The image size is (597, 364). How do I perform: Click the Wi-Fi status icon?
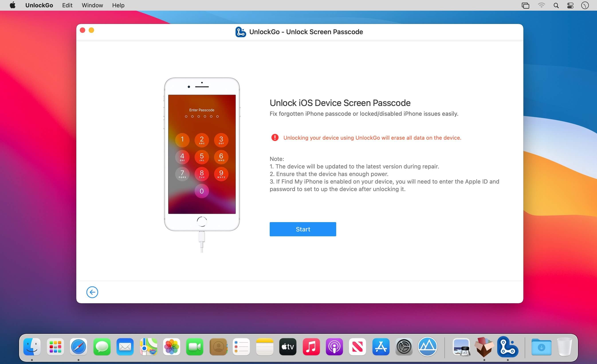(541, 5)
